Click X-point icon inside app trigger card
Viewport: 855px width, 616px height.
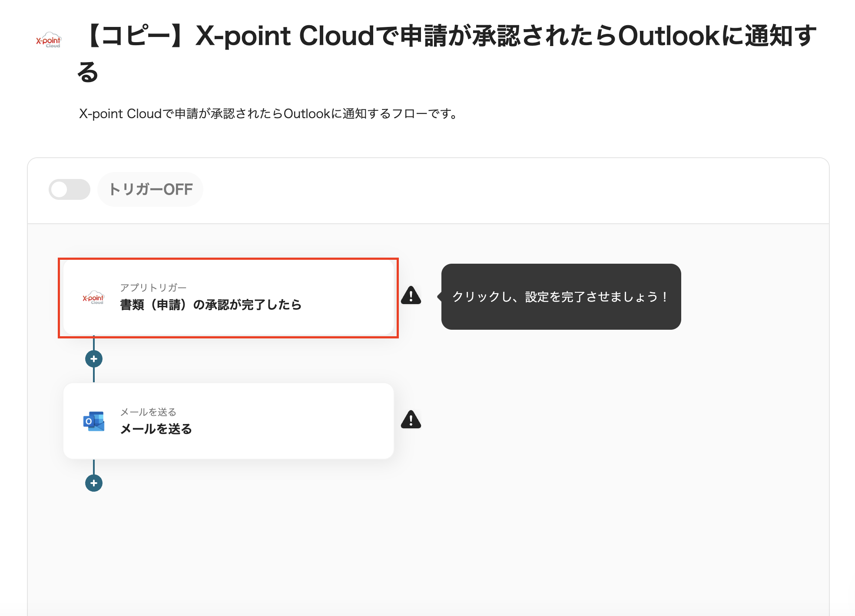[93, 298]
